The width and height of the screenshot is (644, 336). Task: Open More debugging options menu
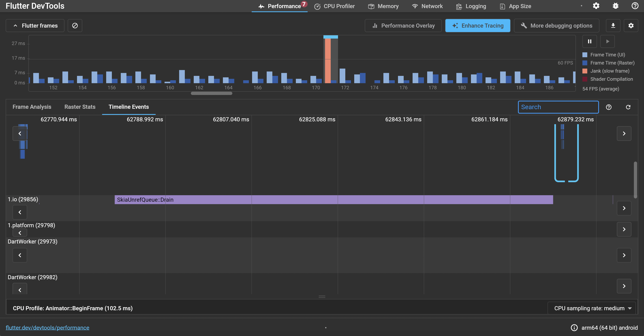coord(556,26)
